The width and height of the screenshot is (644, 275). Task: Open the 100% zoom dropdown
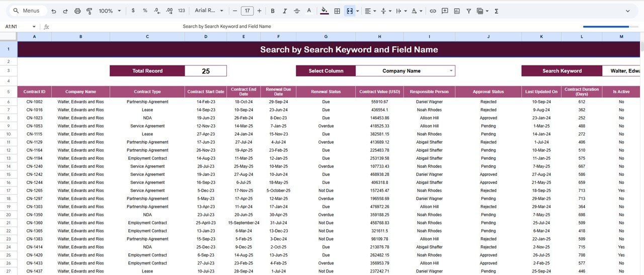[110, 11]
